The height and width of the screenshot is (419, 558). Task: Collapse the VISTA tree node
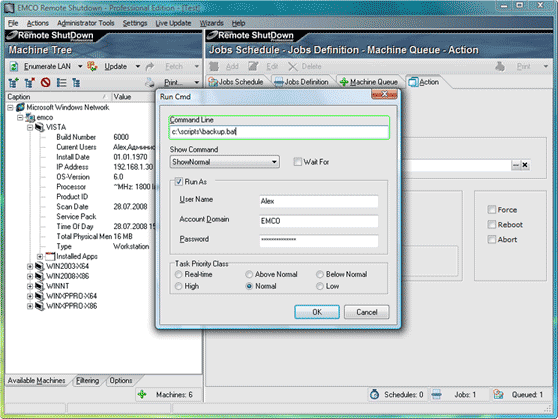click(30, 127)
